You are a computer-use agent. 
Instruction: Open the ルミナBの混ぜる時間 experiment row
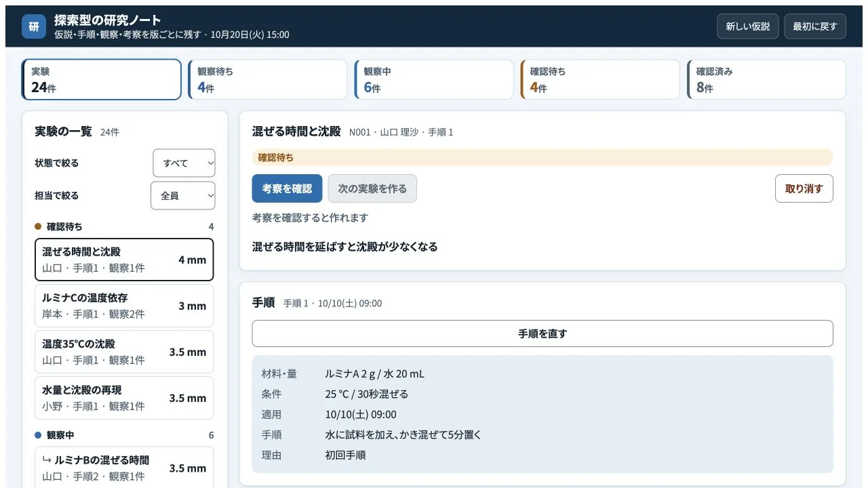pyautogui.click(x=124, y=468)
